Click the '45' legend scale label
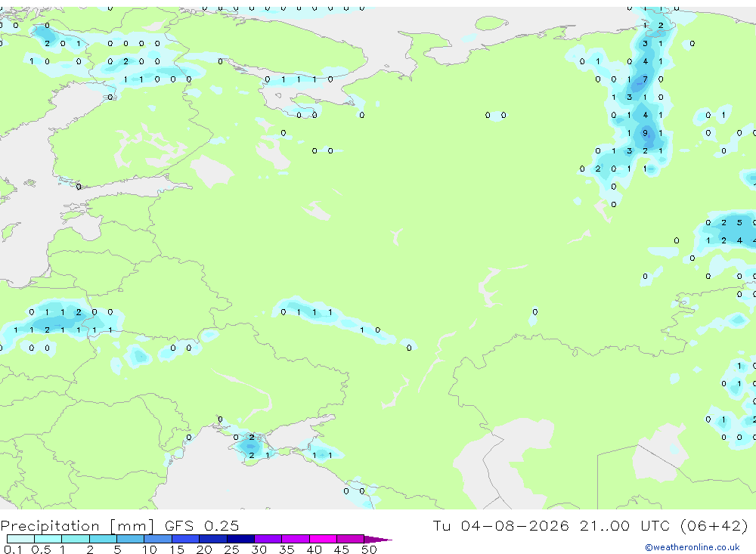The width and height of the screenshot is (756, 554). click(342, 549)
